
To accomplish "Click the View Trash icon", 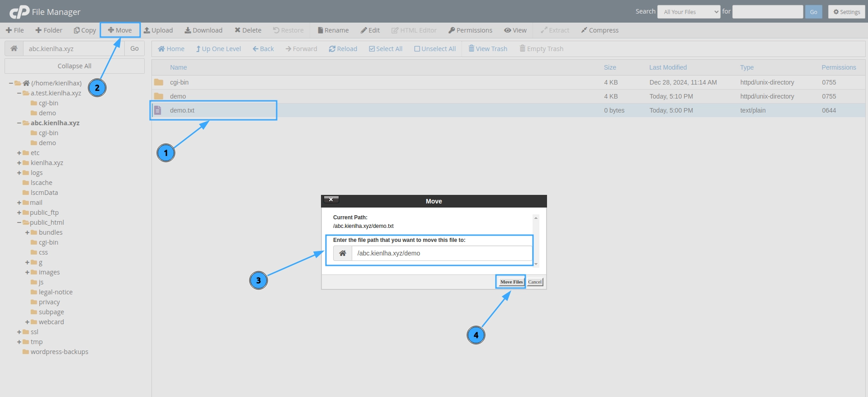I will coord(472,49).
